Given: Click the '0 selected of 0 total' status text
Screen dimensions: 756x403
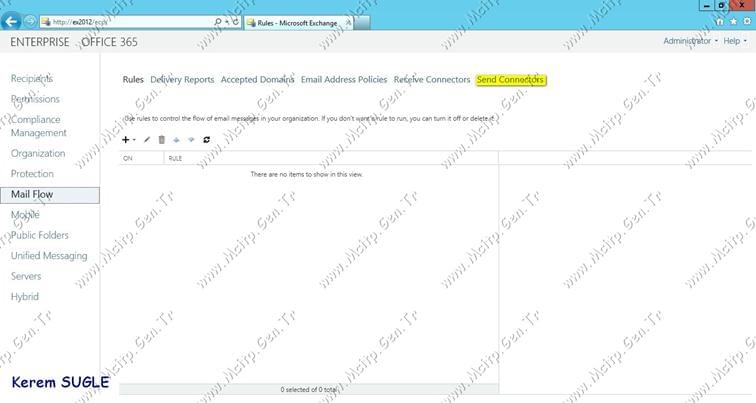Looking at the screenshot, I should [x=309, y=390].
